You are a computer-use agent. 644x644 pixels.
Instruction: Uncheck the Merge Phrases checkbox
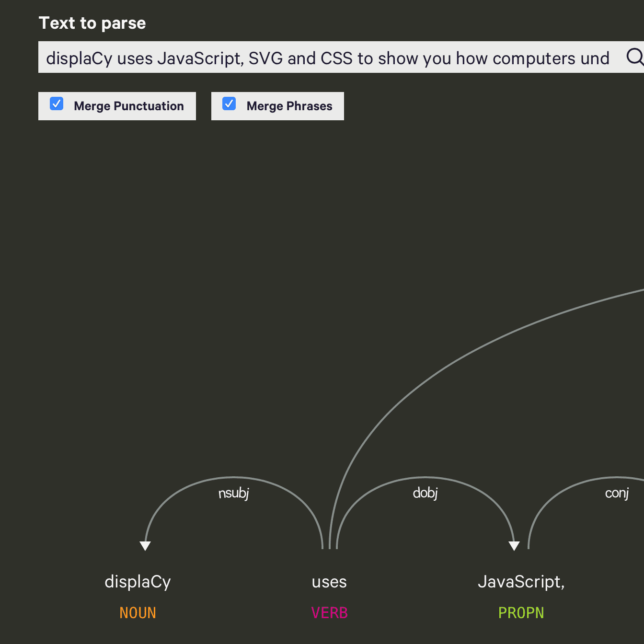coord(229,103)
